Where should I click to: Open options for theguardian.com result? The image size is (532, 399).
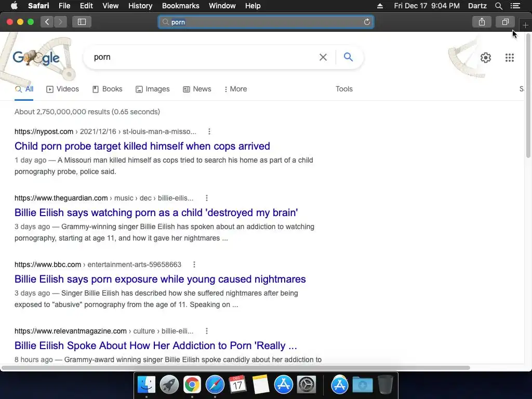207,198
